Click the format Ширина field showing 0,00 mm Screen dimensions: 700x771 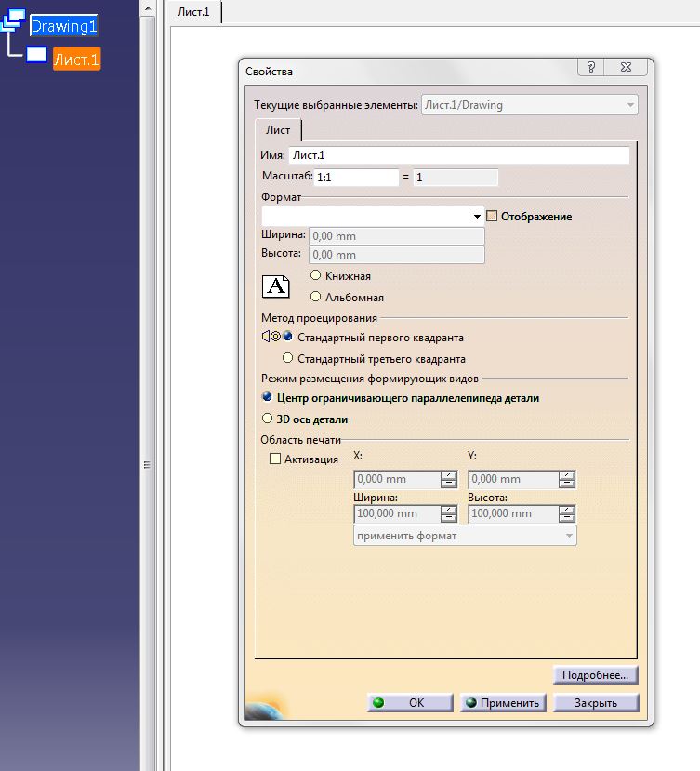click(397, 236)
